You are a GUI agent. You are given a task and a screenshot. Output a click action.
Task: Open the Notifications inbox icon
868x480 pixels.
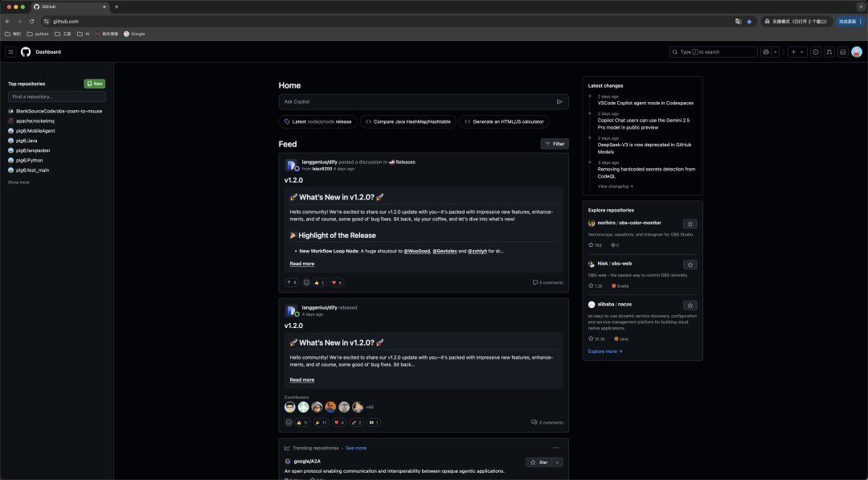pyautogui.click(x=842, y=52)
